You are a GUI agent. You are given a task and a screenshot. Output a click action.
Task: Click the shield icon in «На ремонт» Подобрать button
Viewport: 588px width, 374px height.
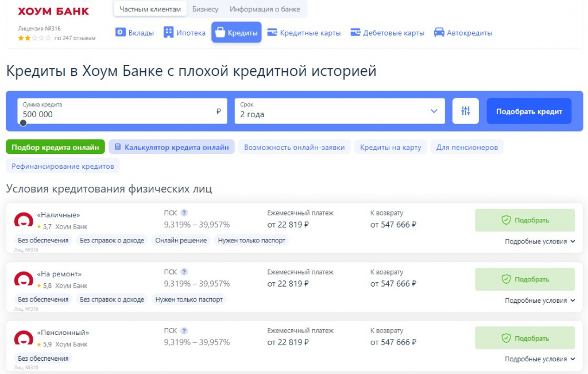tap(506, 279)
